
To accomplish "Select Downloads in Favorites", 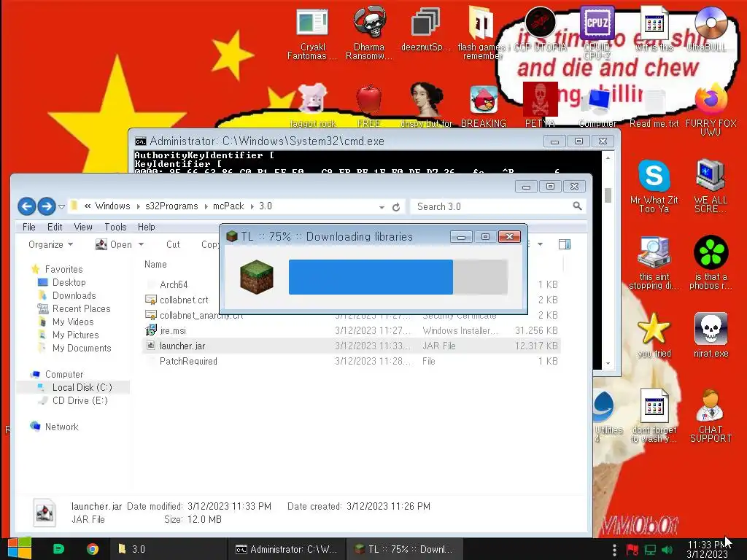I will tap(74, 296).
